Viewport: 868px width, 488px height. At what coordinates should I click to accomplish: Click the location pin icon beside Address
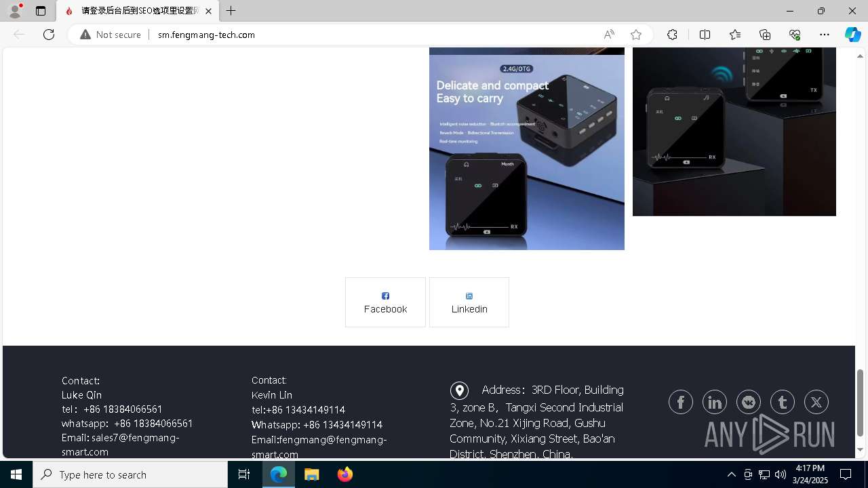coord(459,390)
